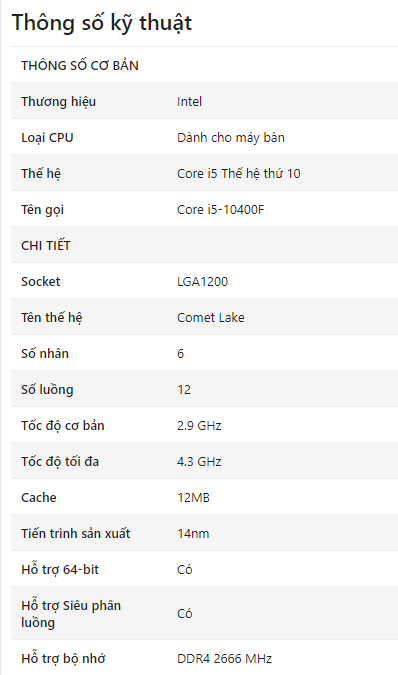Click the 'Thương hiệu' row label

coord(59,102)
